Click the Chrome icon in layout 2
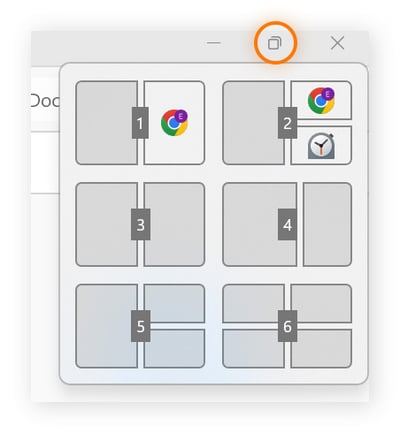The height and width of the screenshot is (433, 400). point(321,100)
